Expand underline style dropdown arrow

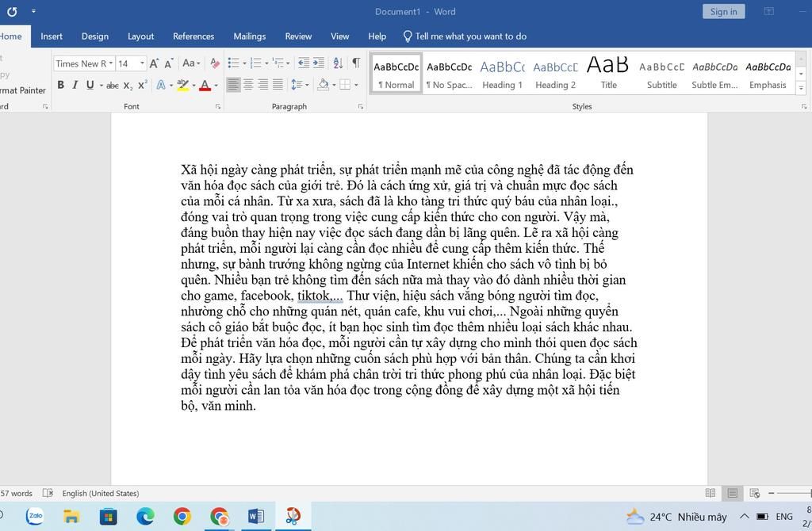pyautogui.click(x=101, y=86)
